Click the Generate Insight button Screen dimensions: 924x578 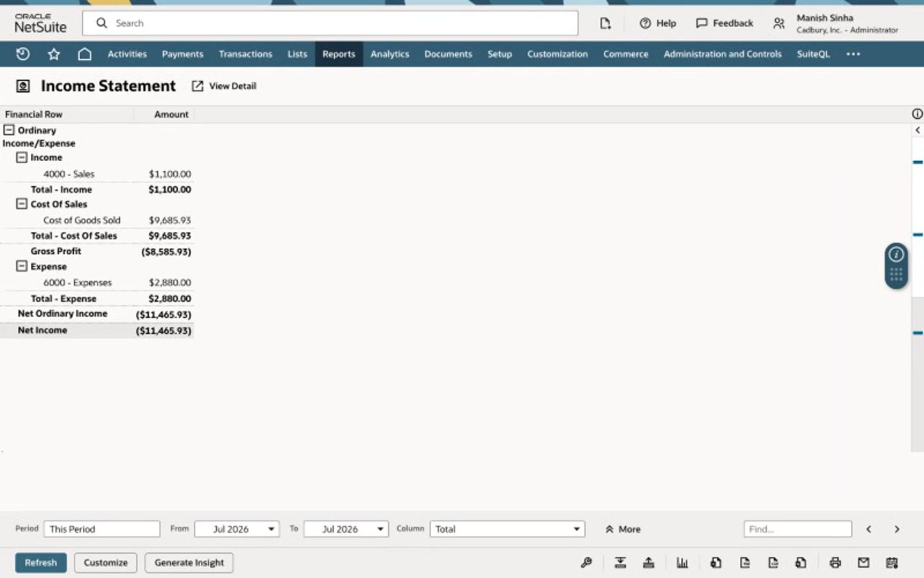point(189,563)
